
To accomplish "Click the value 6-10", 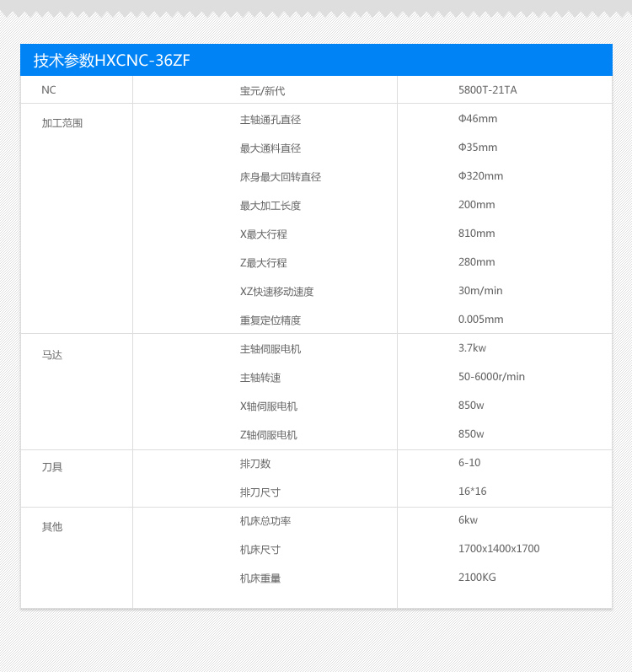I will [x=469, y=463].
